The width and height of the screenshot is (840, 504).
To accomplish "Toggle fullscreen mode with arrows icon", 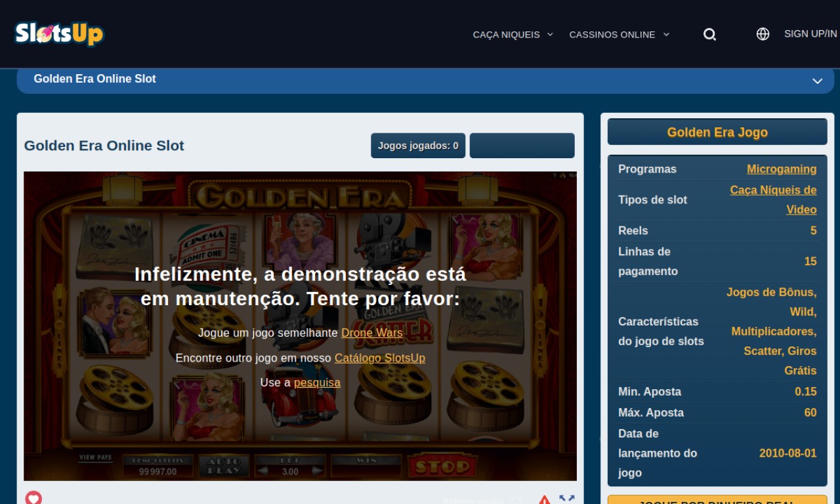I will tap(567, 499).
